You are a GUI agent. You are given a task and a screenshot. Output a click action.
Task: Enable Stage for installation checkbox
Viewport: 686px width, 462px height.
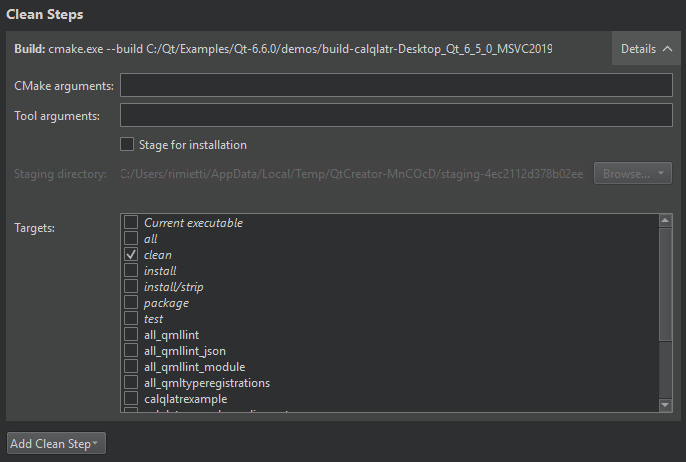click(127, 145)
